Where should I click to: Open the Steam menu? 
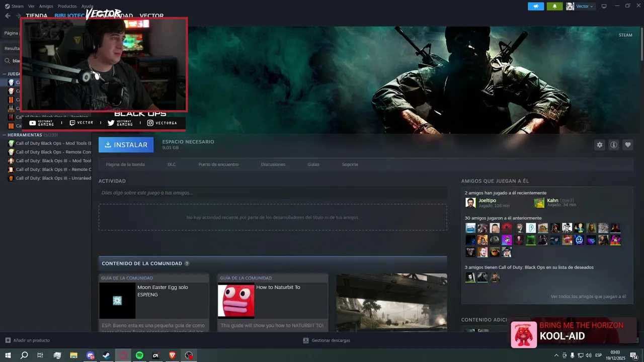14,6
